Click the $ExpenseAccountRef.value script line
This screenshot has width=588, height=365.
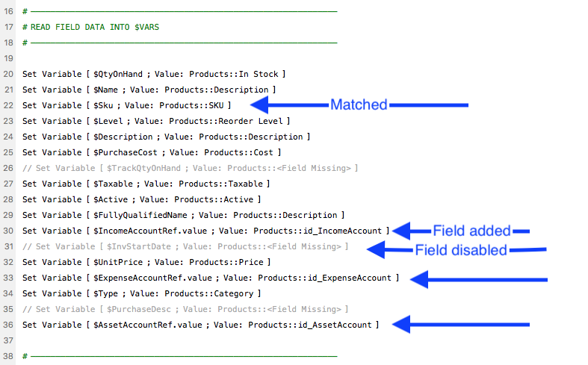210,278
